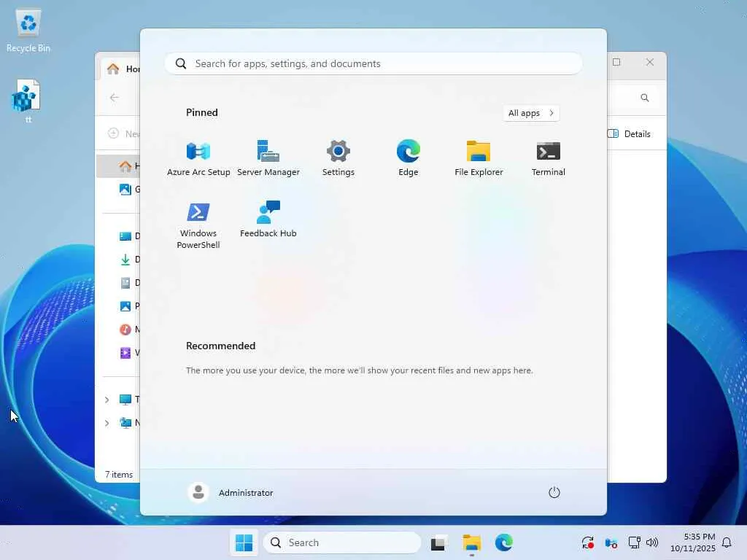Maximize the File Explorer window
Screen dimensions: 747x560
point(616,62)
